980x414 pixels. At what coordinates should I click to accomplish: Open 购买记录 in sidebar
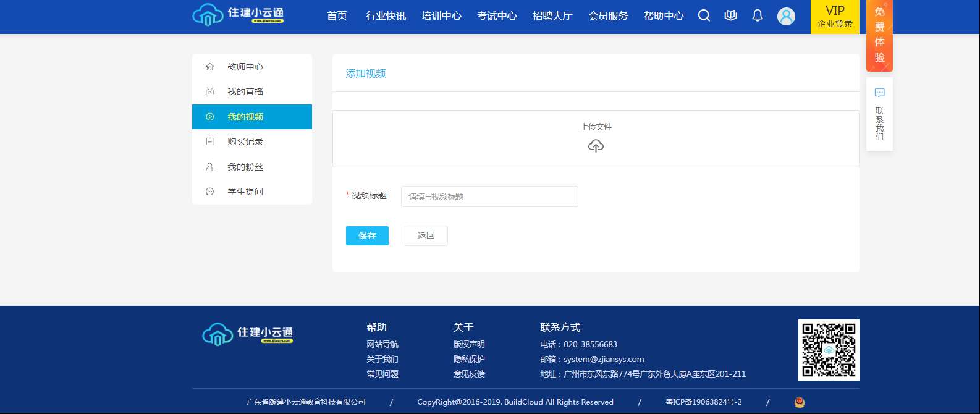click(245, 142)
